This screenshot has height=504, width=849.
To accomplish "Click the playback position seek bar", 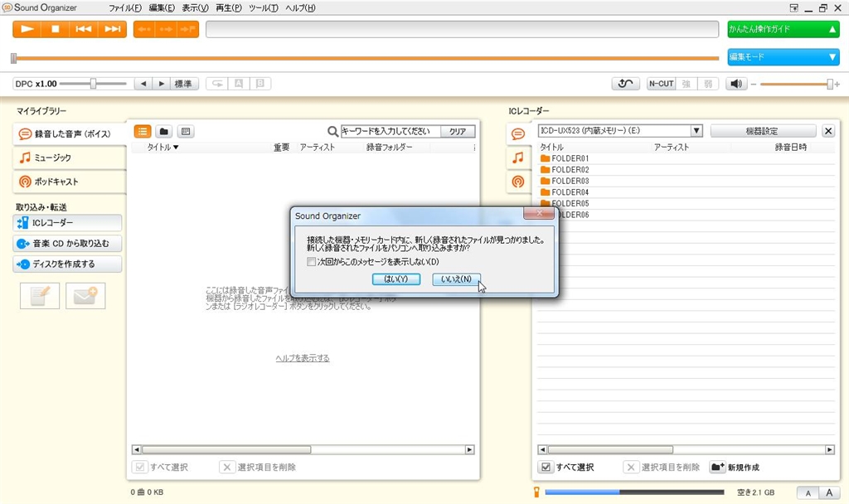I will pyautogui.click(x=366, y=58).
